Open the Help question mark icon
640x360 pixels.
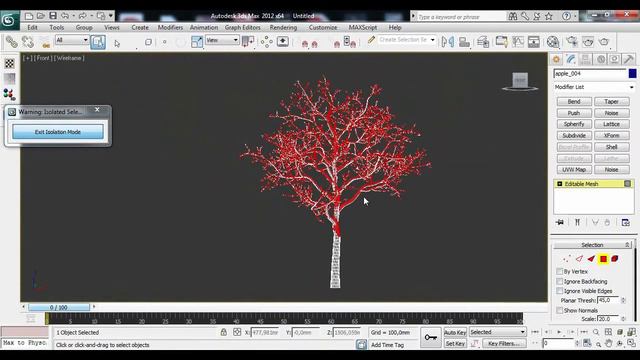click(566, 16)
